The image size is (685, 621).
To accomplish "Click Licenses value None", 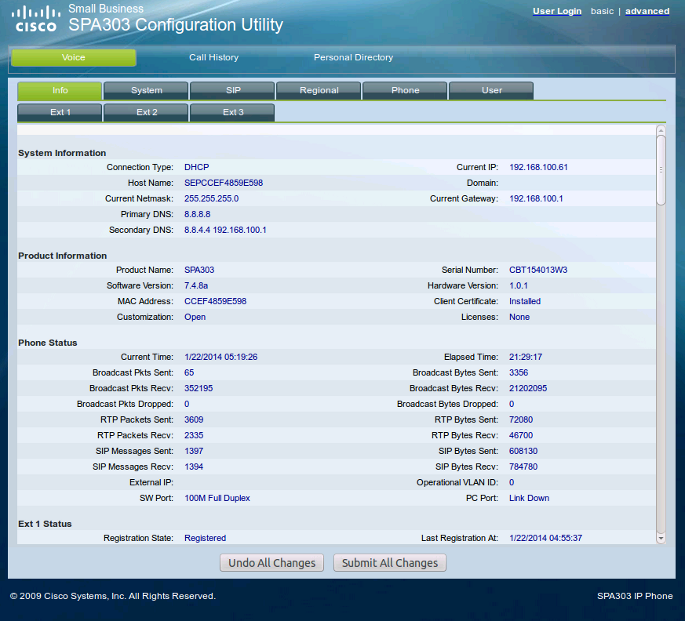I will tap(519, 317).
